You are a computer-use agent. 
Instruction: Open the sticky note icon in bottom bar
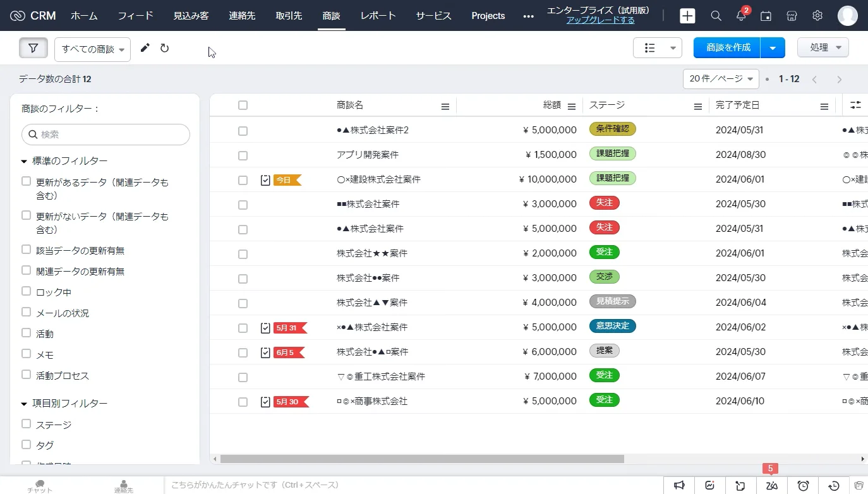coord(741,485)
